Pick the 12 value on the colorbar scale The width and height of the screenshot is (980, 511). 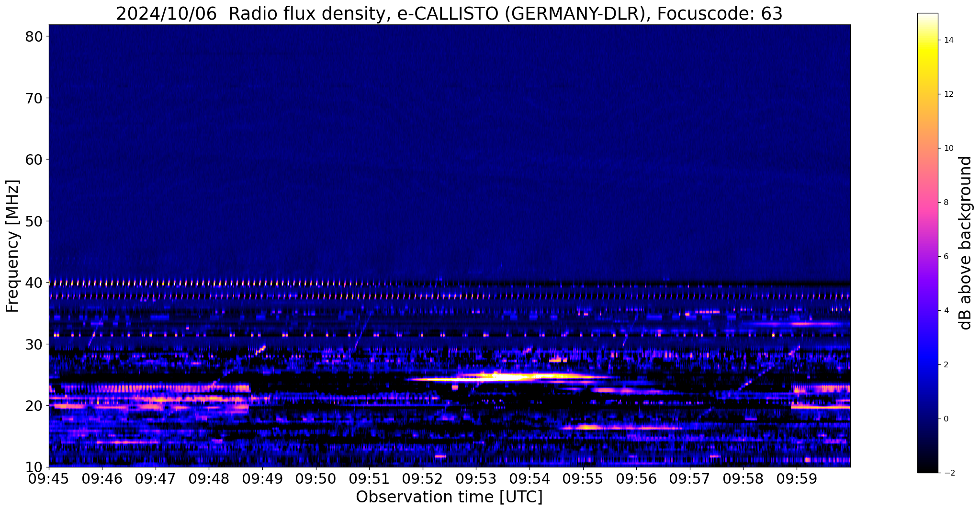click(948, 94)
